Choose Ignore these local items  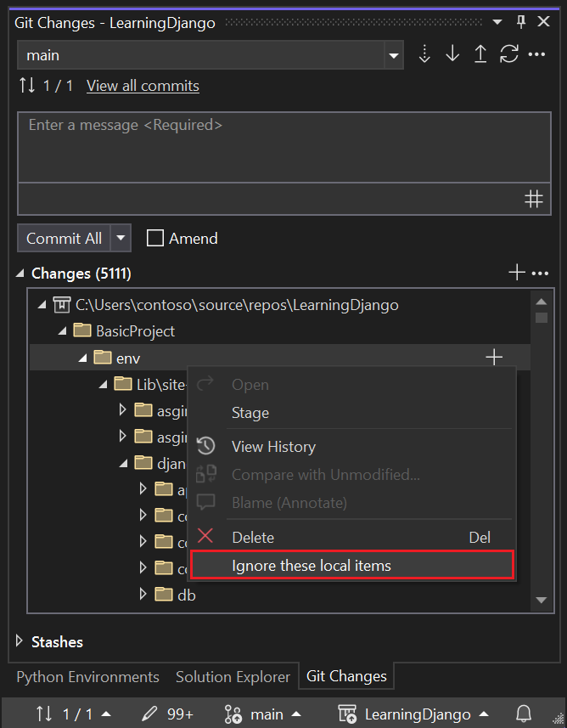point(352,566)
